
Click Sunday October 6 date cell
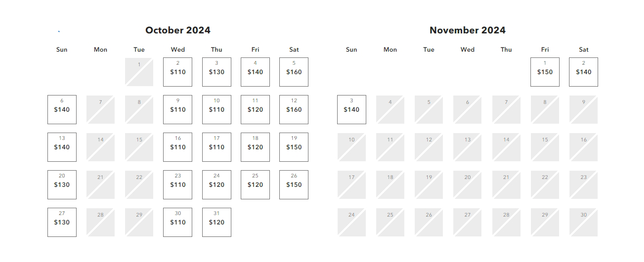[62, 110]
